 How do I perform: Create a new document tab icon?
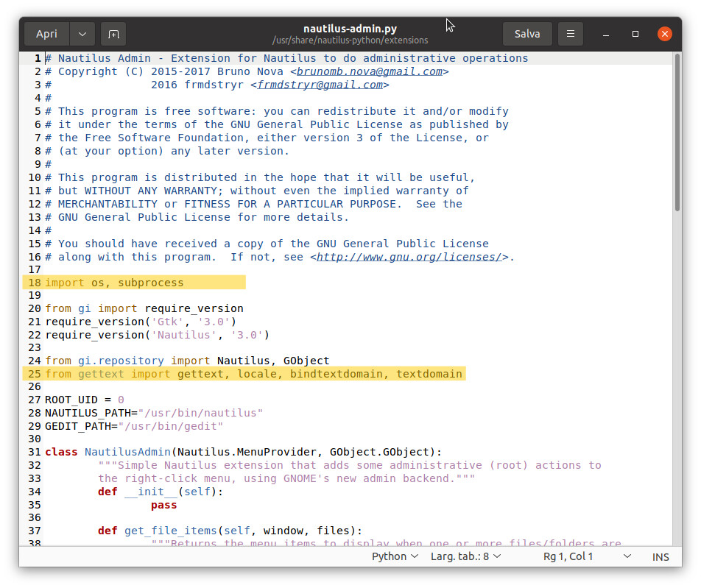[x=113, y=34]
